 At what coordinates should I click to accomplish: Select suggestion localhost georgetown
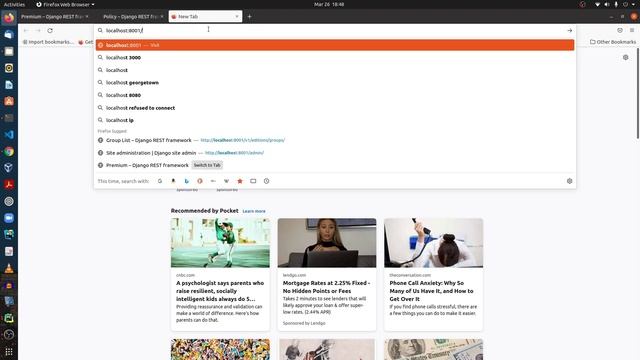335,83
